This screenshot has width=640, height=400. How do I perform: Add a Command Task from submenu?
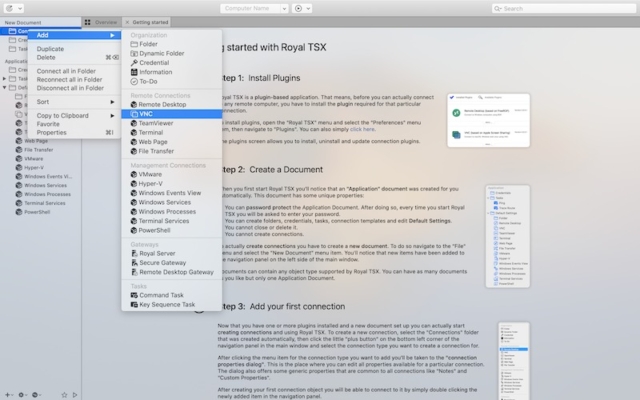coord(171,295)
